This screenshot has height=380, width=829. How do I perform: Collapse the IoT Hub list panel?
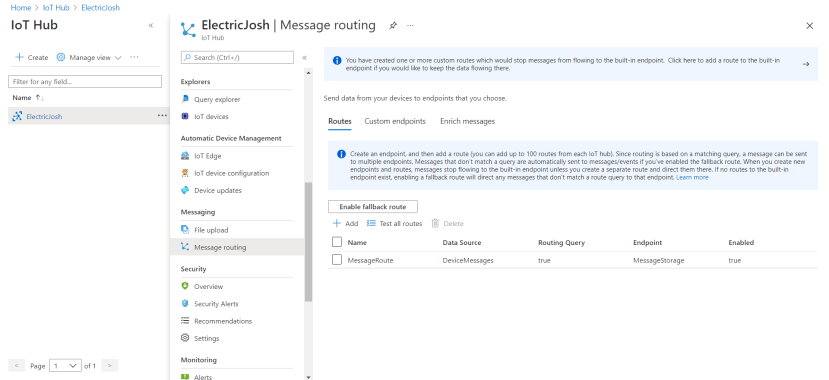click(x=151, y=25)
